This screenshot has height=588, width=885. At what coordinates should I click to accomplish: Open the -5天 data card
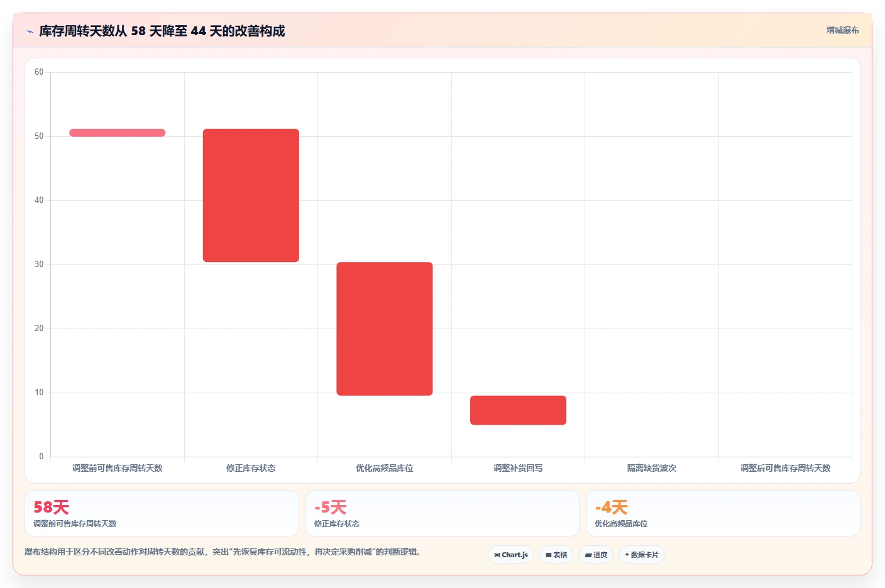[442, 513]
